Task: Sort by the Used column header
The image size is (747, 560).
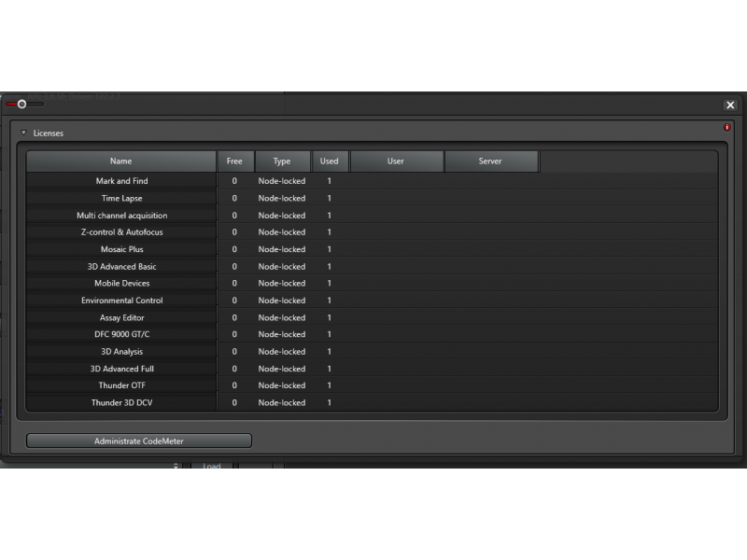Action: (330, 161)
